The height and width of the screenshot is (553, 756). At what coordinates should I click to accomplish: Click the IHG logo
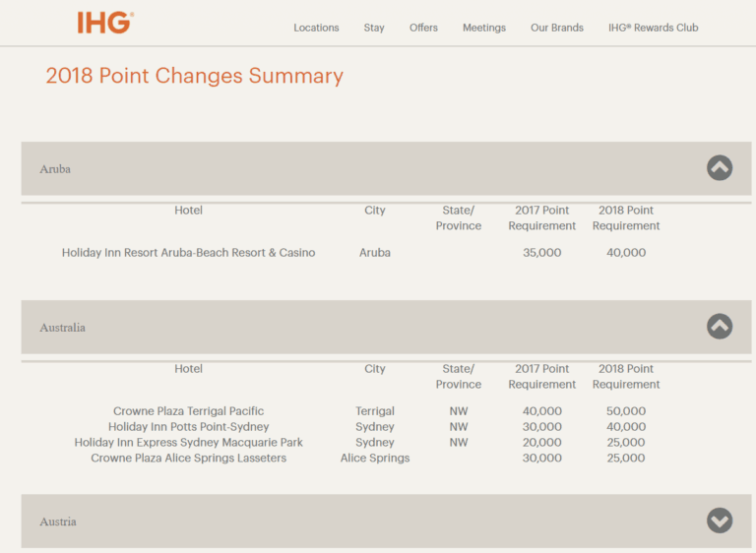tap(104, 23)
